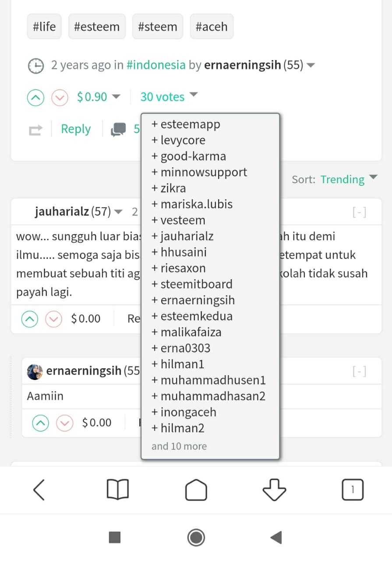
Task: Open the comments speech bubble icon
Action: [118, 129]
